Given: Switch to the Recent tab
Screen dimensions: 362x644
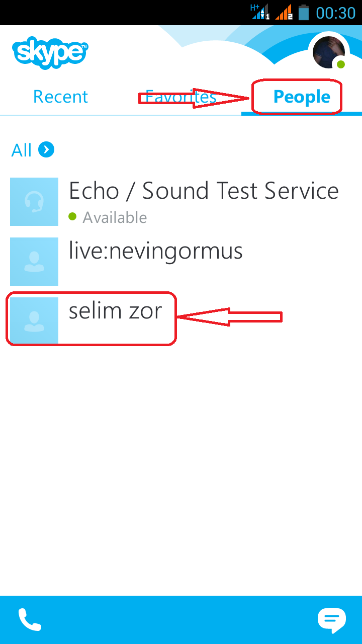Looking at the screenshot, I should [x=60, y=97].
